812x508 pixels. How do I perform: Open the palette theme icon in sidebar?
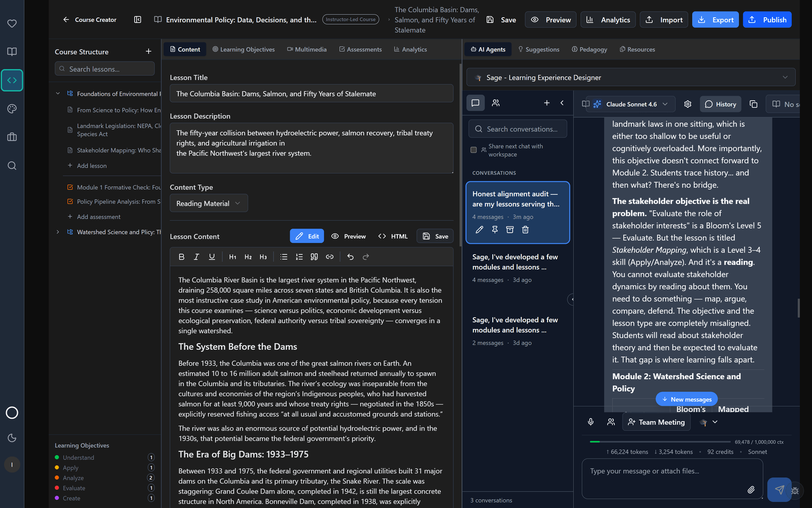pyautogui.click(x=12, y=109)
